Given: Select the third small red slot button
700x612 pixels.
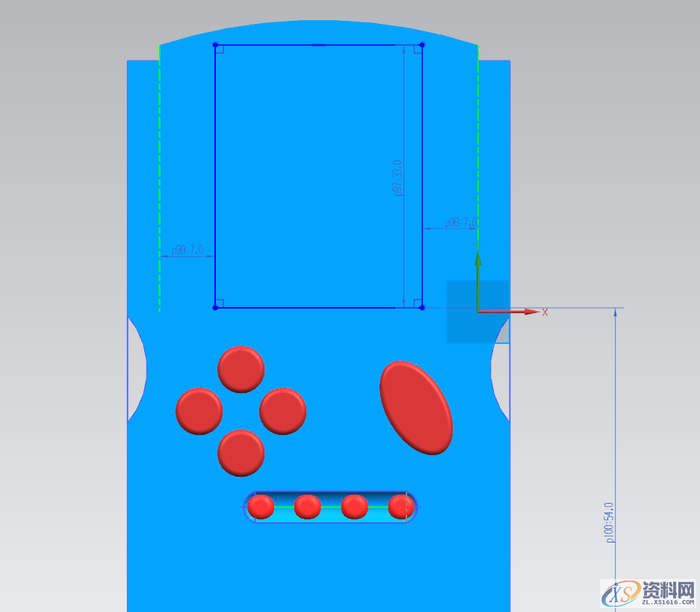Looking at the screenshot, I should (354, 507).
